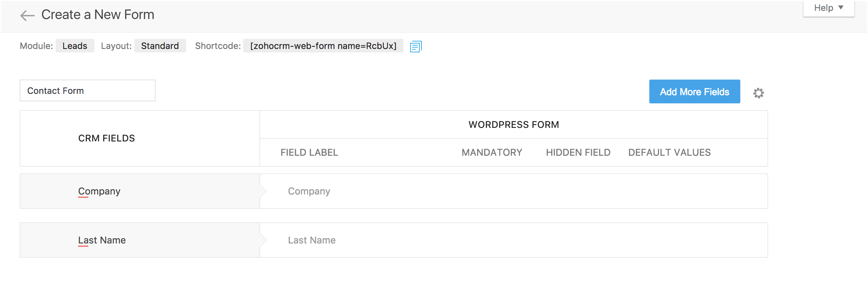Image resolution: width=868 pixels, height=304 pixels.
Task: Open the Help dropdown
Action: pyautogui.click(x=829, y=7)
